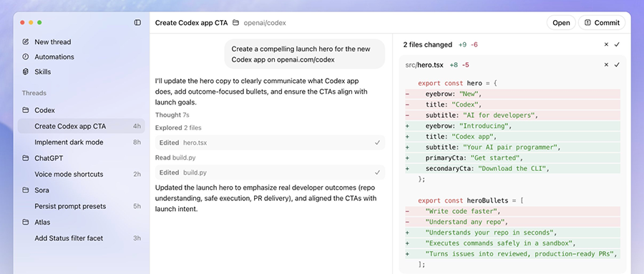Click the user prompt message bubble
The image size is (644, 274).
pyautogui.click(x=304, y=54)
